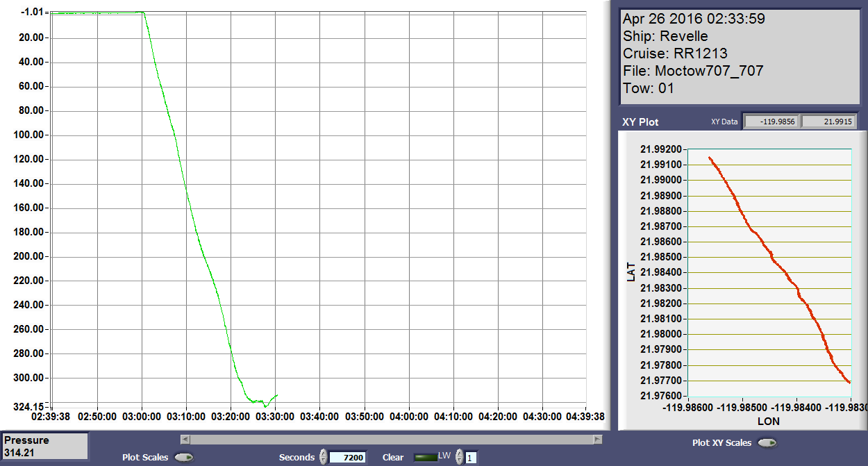Click the y-axis label 200.00
Viewport: 868px width, 466px height.
click(x=30, y=256)
